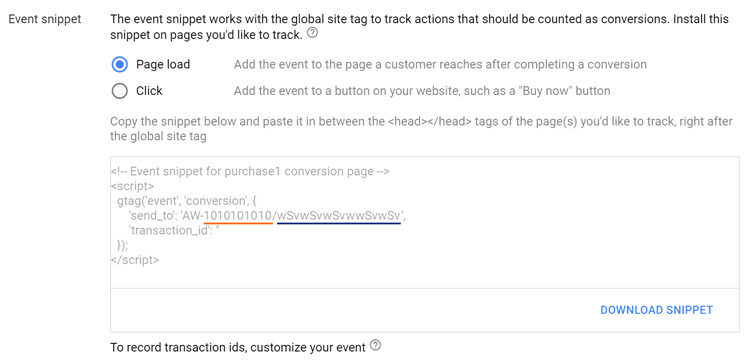Image resolution: width=750 pixels, height=364 pixels.
Task: Click the 'send_to' line in the snippet
Action: point(267,216)
